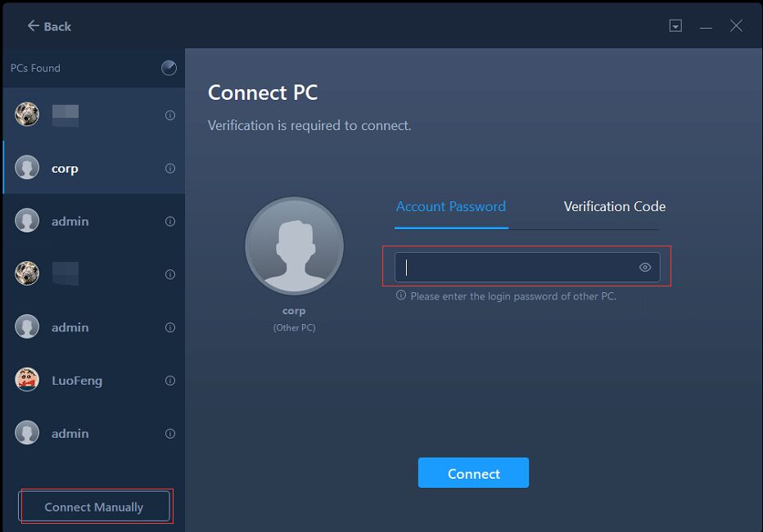Refresh the PCs Found list
Viewport: 763px width, 532px height.
[x=169, y=68]
